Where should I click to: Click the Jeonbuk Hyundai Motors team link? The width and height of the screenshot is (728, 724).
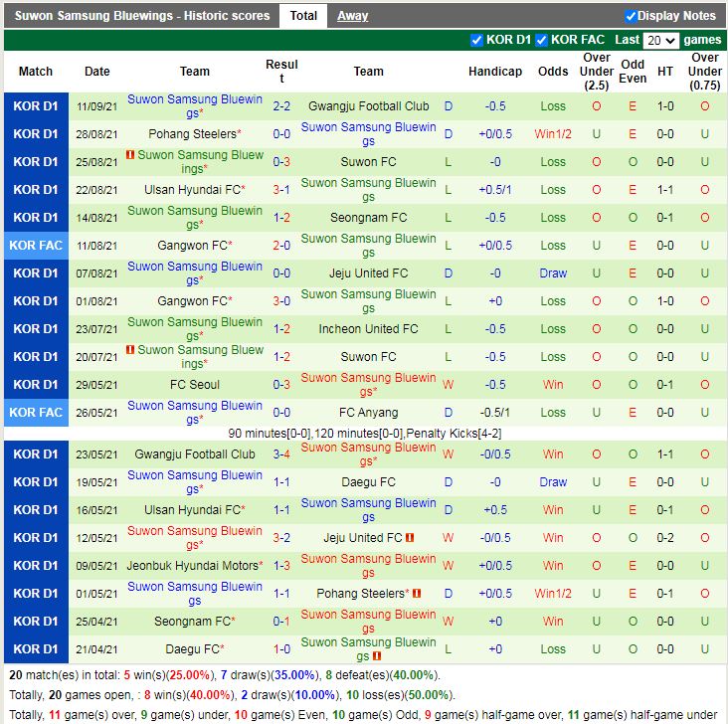192,566
